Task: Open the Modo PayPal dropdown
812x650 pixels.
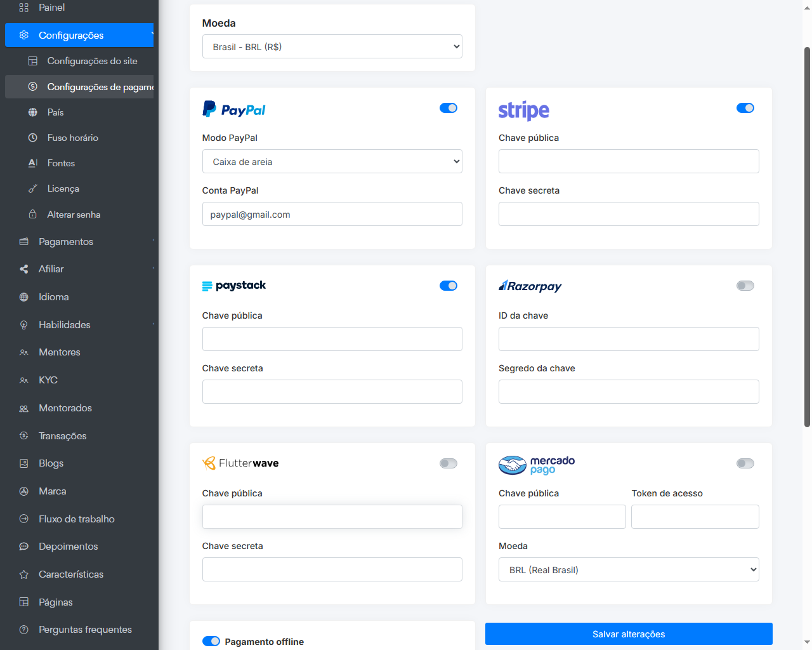Action: pyautogui.click(x=332, y=161)
